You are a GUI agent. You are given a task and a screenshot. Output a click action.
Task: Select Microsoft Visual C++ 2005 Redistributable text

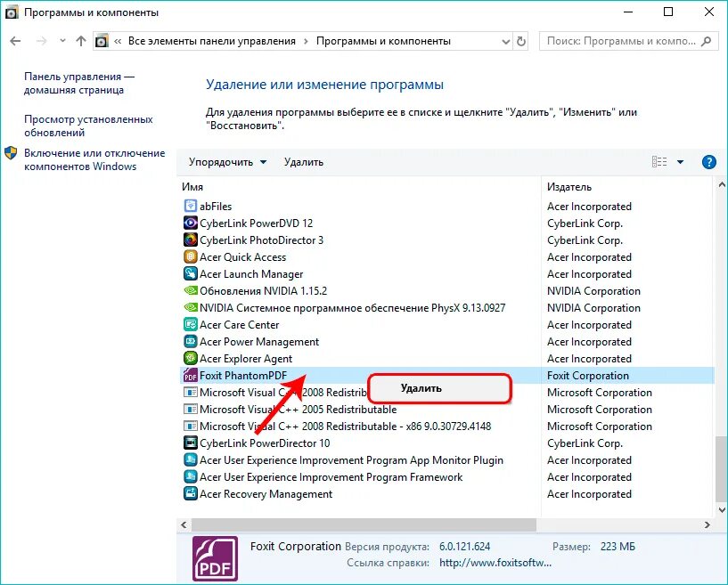(299, 410)
